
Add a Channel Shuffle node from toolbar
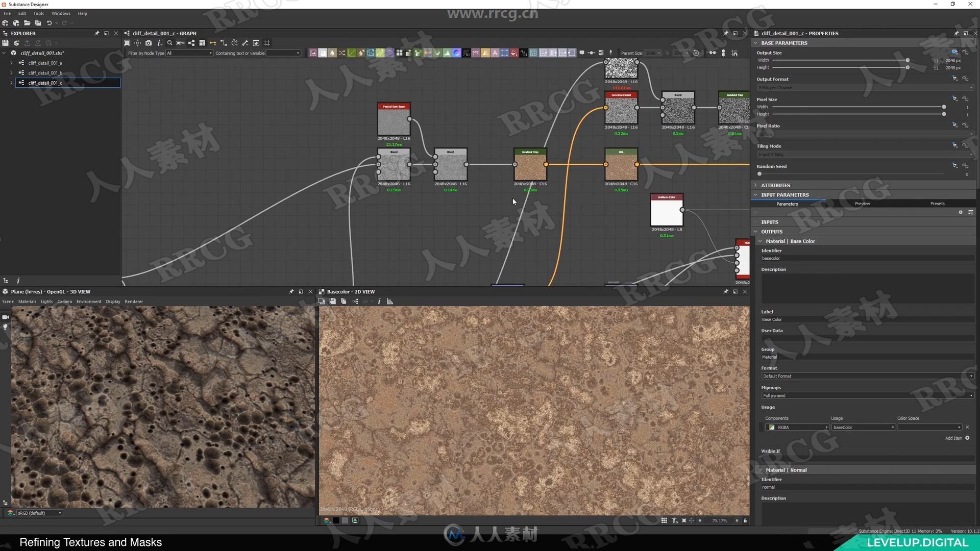click(x=342, y=53)
